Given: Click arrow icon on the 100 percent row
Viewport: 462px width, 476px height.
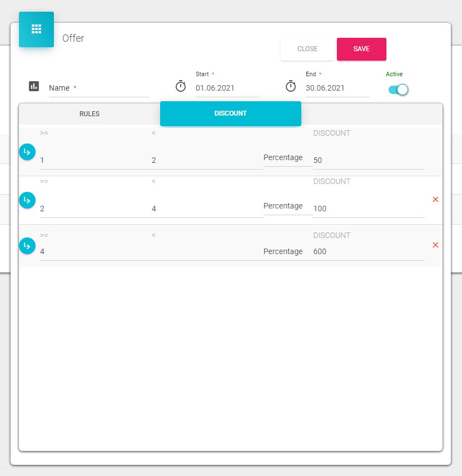Looking at the screenshot, I should [27, 200].
